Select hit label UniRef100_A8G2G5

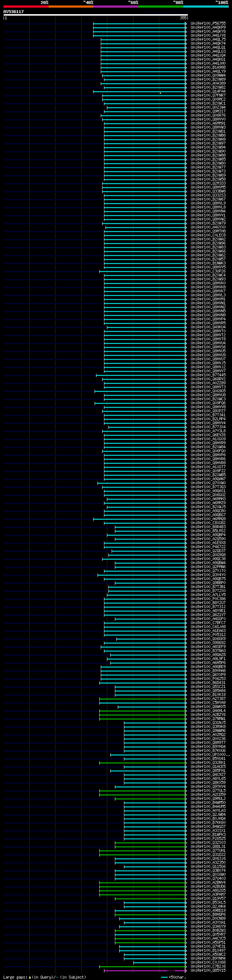208,891
